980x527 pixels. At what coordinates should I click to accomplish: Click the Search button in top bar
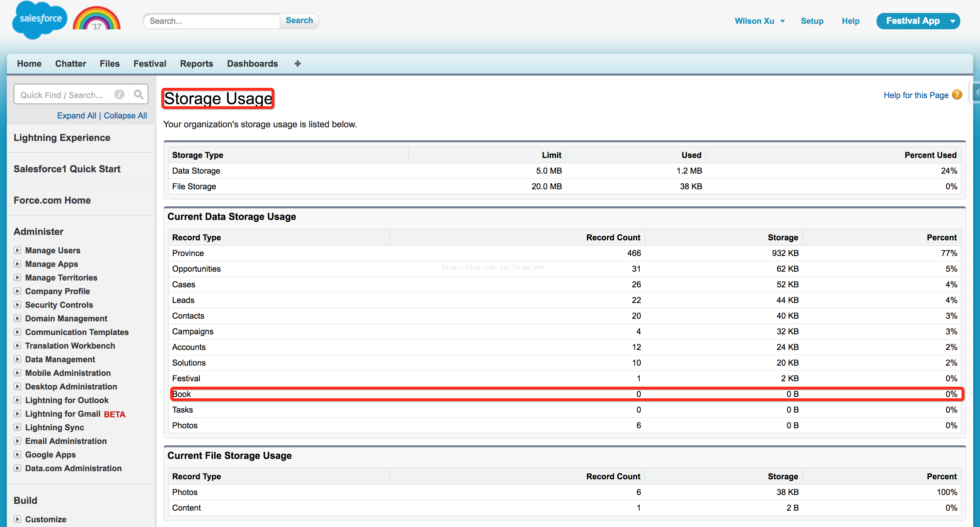(299, 20)
